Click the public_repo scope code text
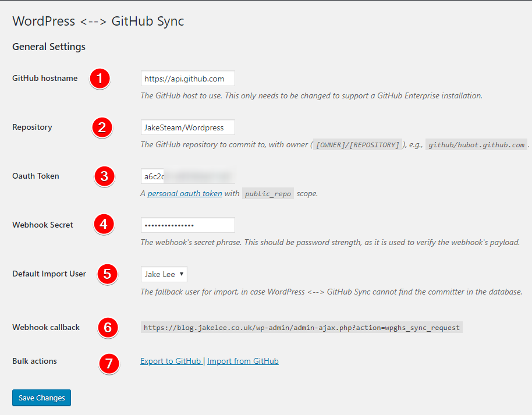Screen dimensions: 532x415 click(x=268, y=194)
